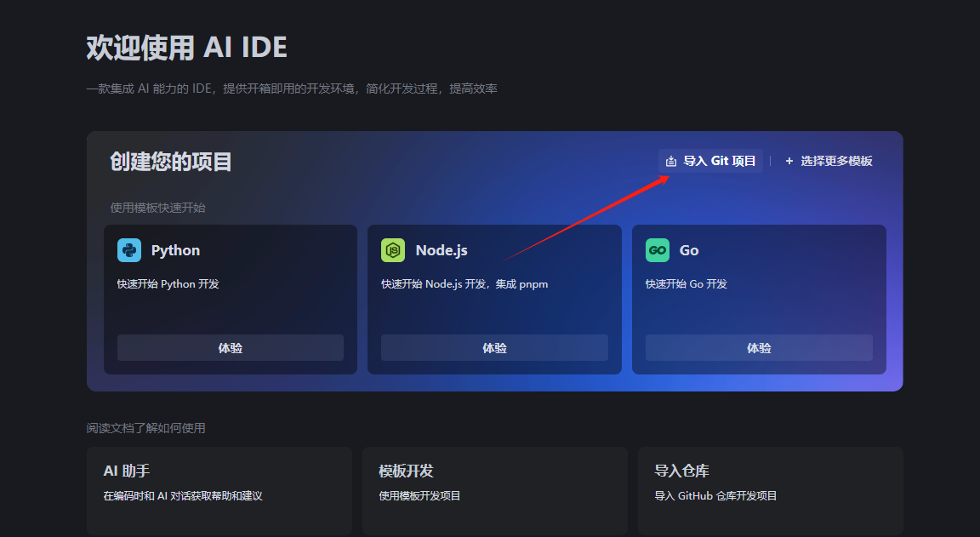Click the text 在编码时和 AI 对话获取帮助和建议

[183, 496]
